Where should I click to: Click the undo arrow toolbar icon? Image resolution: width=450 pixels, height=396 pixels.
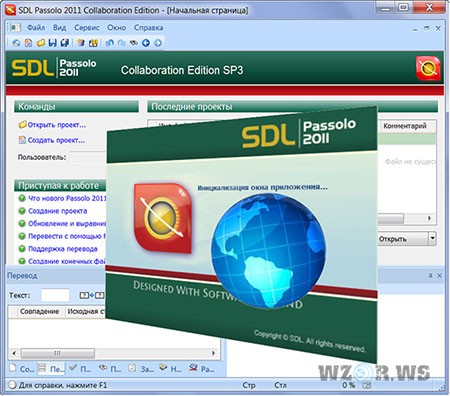(109, 43)
